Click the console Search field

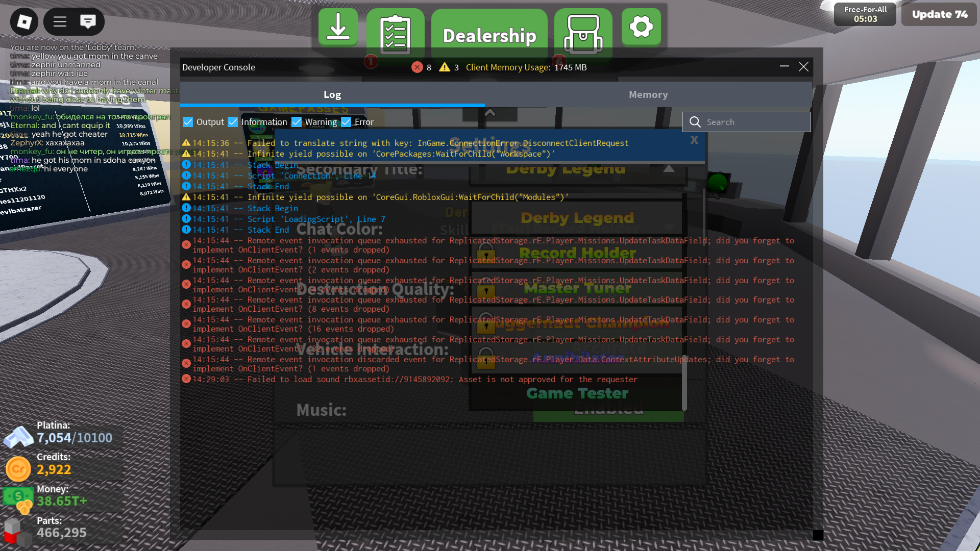pos(747,122)
